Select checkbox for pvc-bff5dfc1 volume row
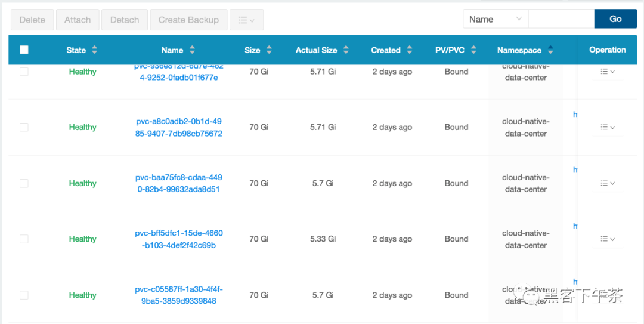Image resolution: width=644 pixels, height=324 pixels. pos(24,239)
